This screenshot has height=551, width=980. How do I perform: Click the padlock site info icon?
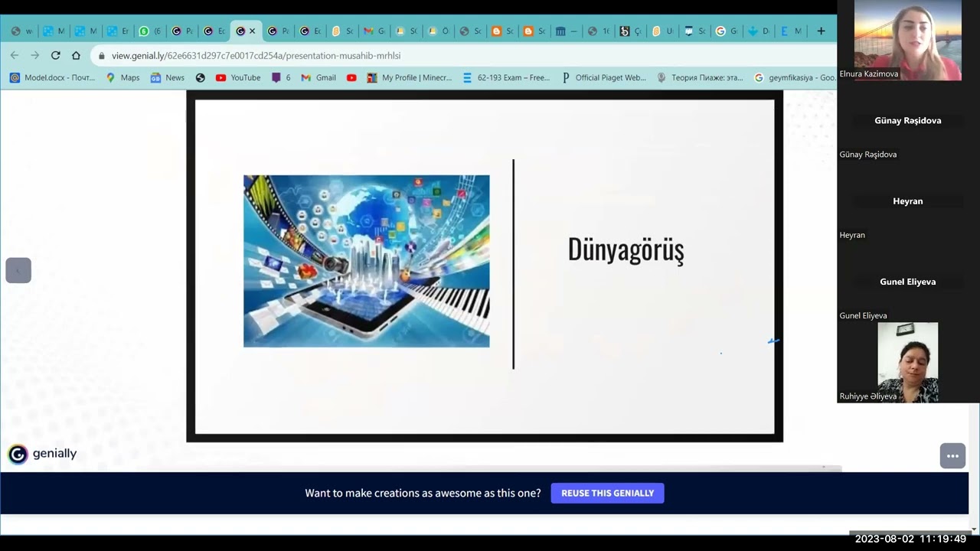tap(101, 55)
